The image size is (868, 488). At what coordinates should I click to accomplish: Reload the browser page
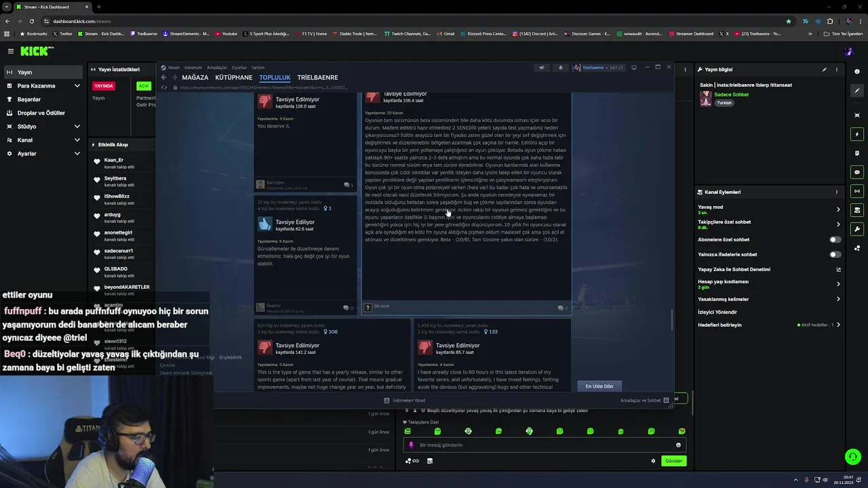(31, 21)
